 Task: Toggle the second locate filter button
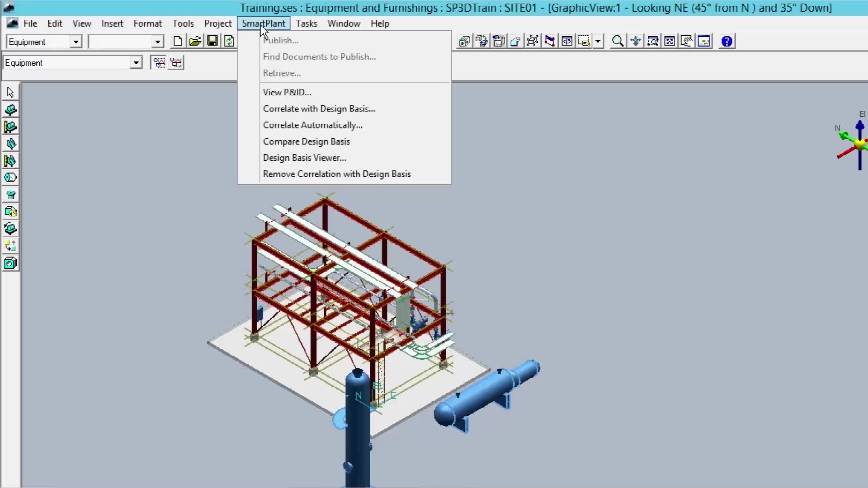point(176,62)
